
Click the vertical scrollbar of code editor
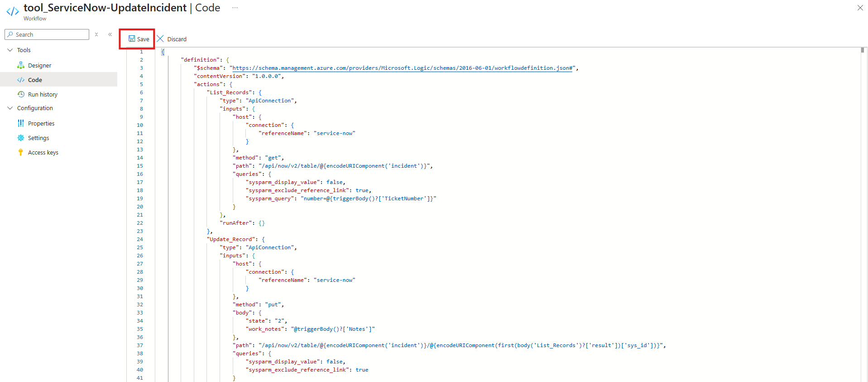click(x=863, y=181)
